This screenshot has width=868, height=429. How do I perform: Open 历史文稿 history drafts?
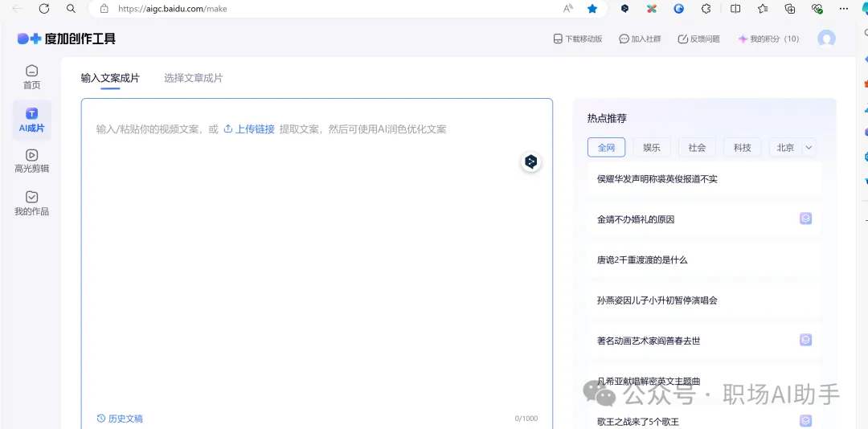click(120, 419)
